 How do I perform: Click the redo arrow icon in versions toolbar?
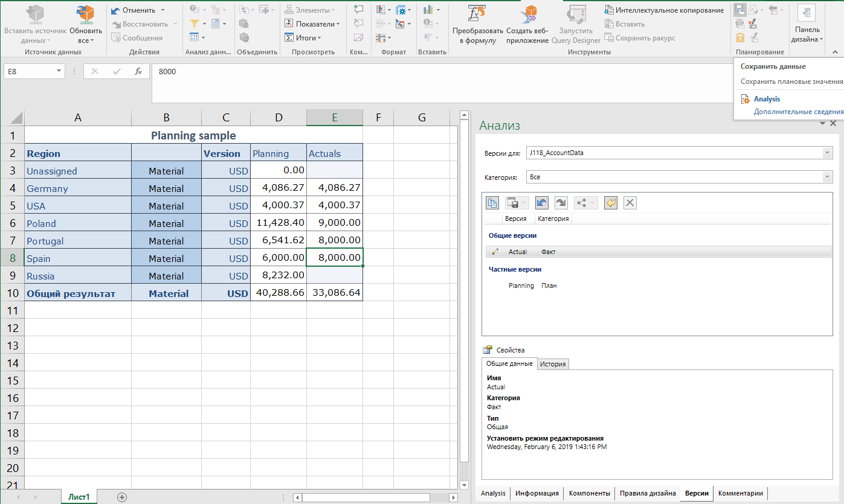pos(561,203)
